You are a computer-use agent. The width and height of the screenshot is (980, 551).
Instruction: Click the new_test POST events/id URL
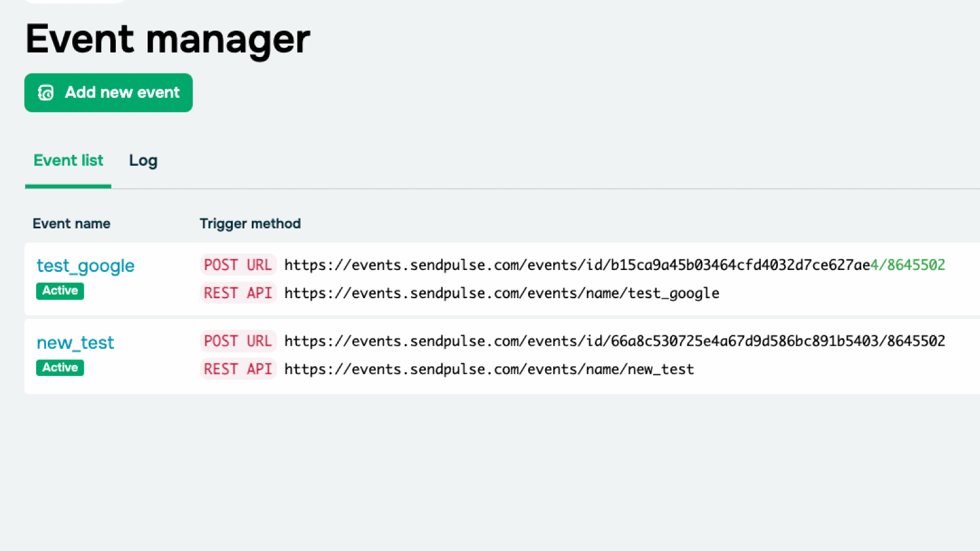(614, 341)
